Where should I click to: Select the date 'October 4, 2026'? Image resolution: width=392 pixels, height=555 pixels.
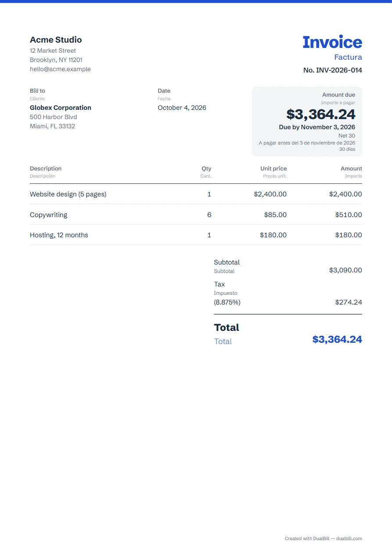pyautogui.click(x=182, y=108)
